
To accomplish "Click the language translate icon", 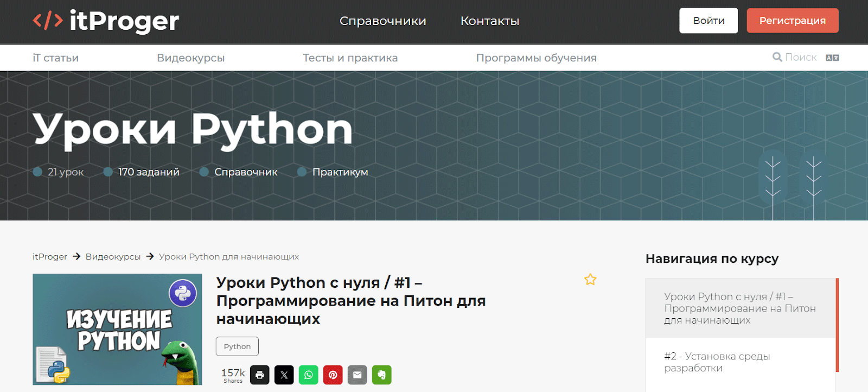I will (x=832, y=58).
